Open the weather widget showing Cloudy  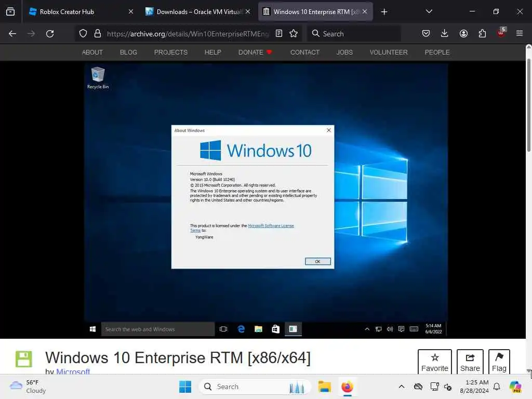[28, 387]
